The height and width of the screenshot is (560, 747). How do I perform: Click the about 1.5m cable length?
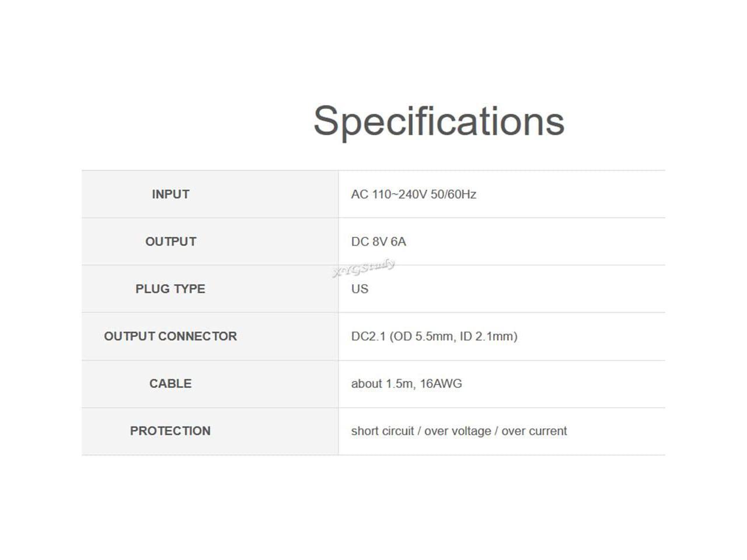click(x=382, y=383)
